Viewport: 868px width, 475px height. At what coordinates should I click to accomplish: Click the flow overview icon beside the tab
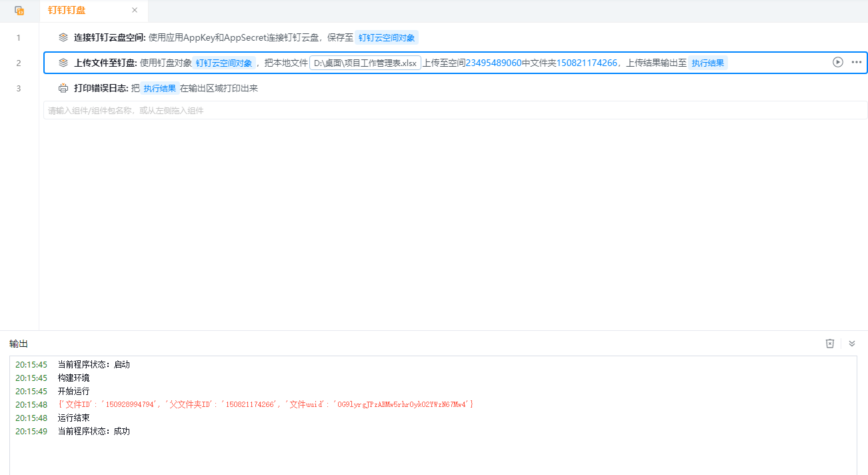pyautogui.click(x=19, y=11)
